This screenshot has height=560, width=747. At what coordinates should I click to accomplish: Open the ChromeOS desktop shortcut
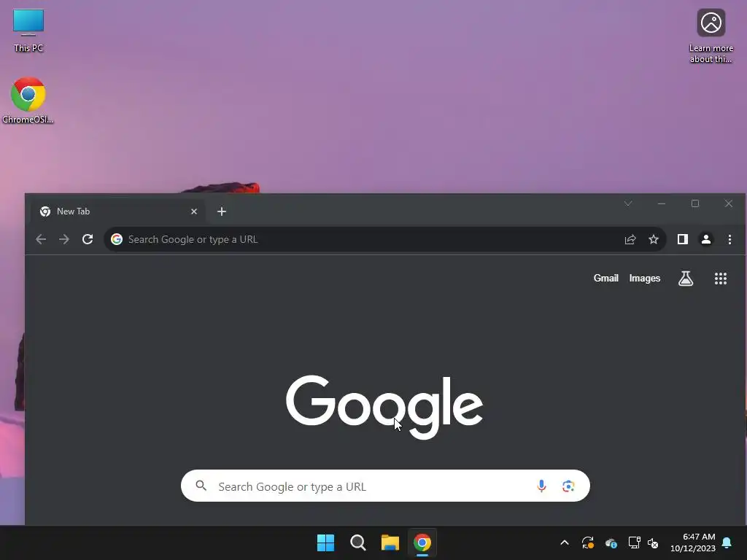click(x=28, y=101)
